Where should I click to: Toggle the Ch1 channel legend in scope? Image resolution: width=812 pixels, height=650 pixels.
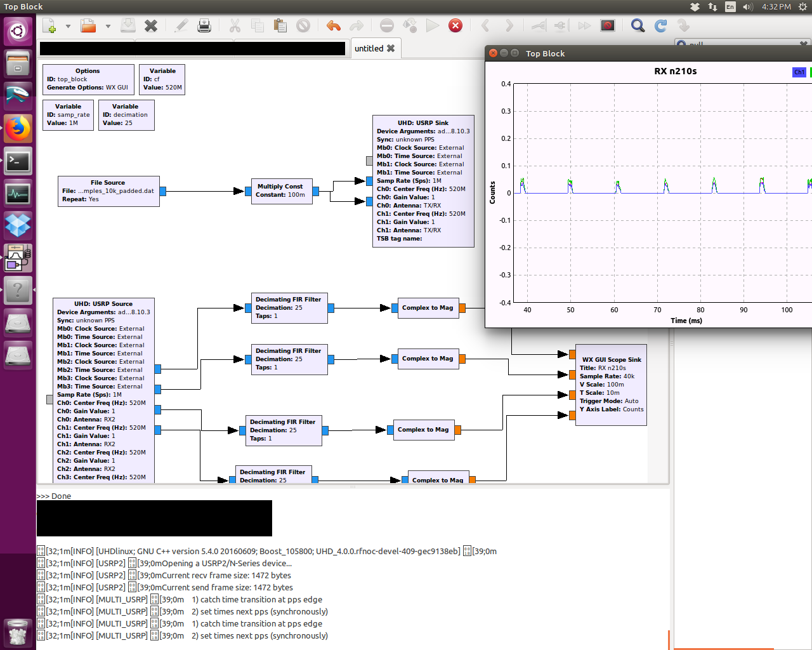(799, 72)
